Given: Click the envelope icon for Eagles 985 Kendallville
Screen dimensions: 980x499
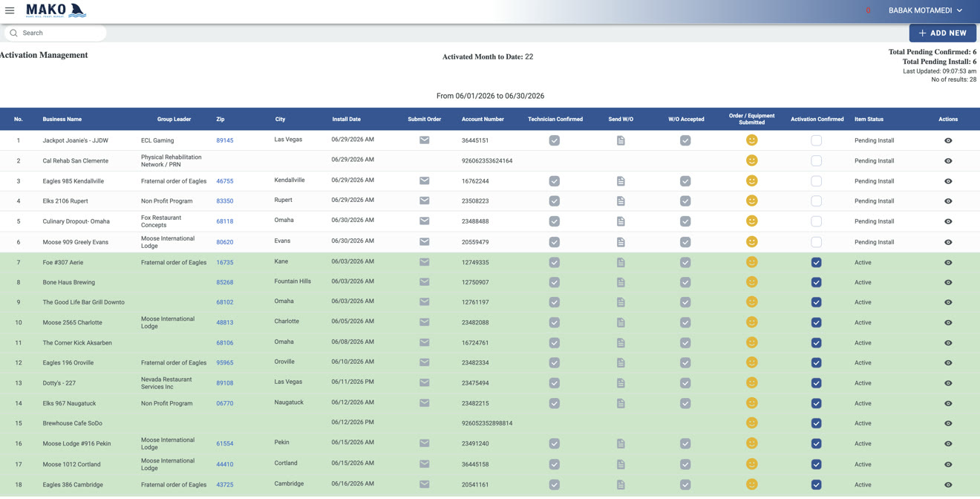Looking at the screenshot, I should tap(425, 180).
